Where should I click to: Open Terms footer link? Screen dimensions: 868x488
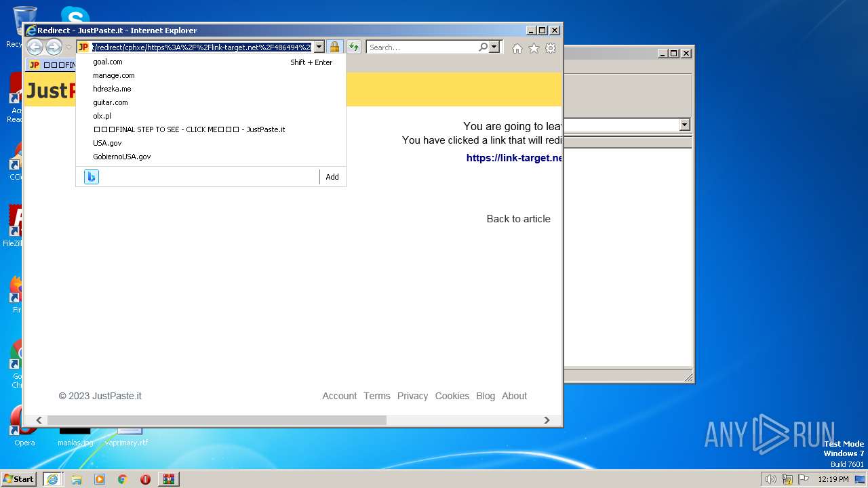[x=376, y=396]
